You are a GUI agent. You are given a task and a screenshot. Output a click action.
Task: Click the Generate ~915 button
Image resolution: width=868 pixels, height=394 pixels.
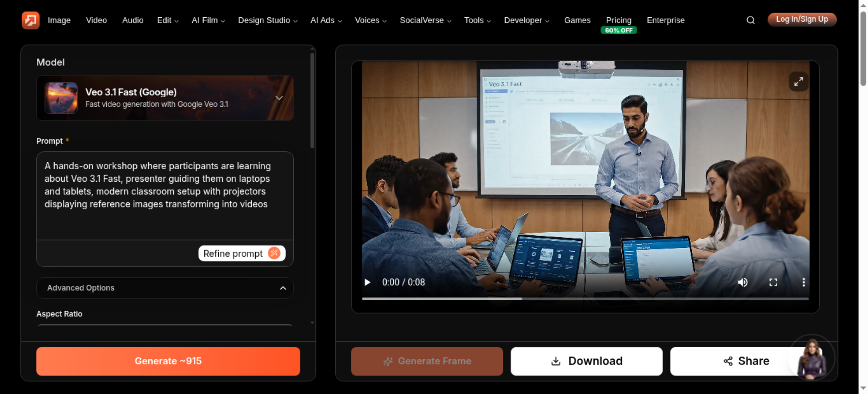(x=168, y=361)
